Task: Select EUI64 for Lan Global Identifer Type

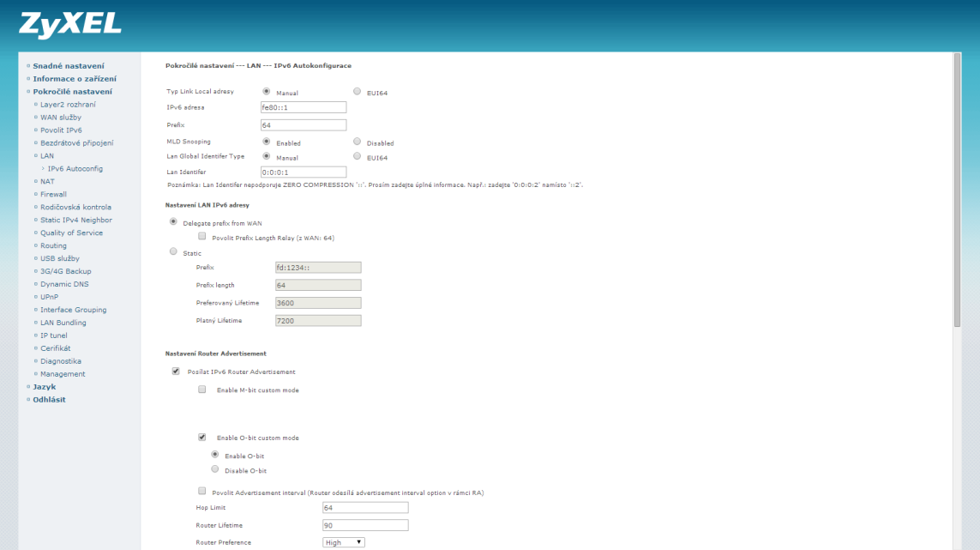Action: click(x=357, y=156)
